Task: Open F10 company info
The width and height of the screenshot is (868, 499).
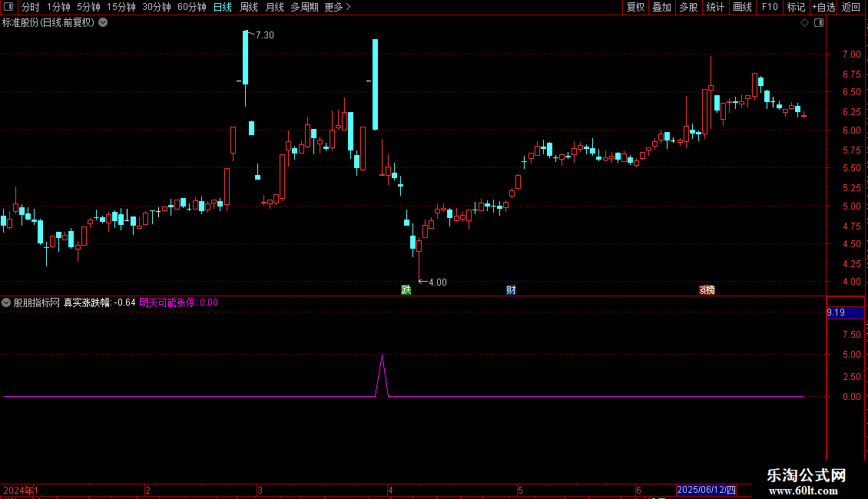Action: 770,7
